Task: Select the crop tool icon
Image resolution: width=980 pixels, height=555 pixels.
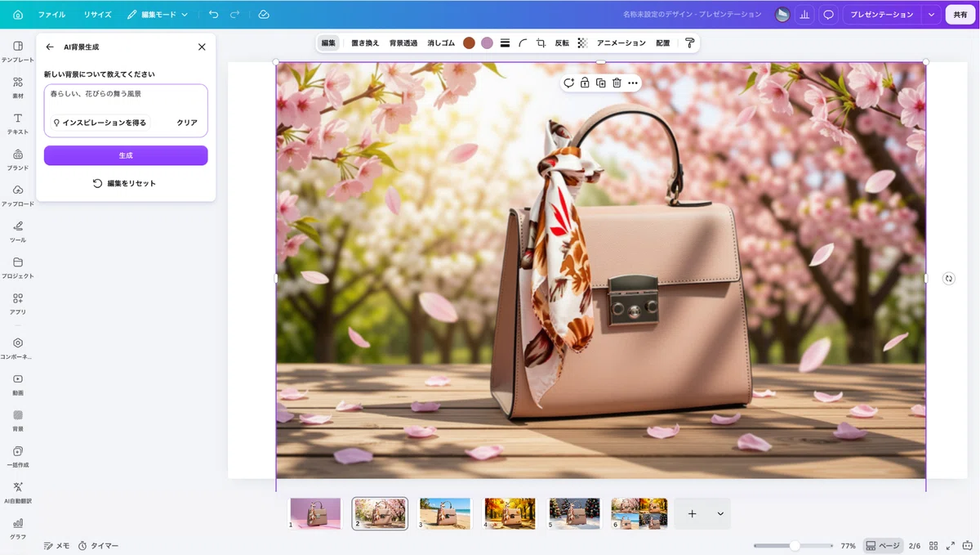Action: click(x=541, y=43)
